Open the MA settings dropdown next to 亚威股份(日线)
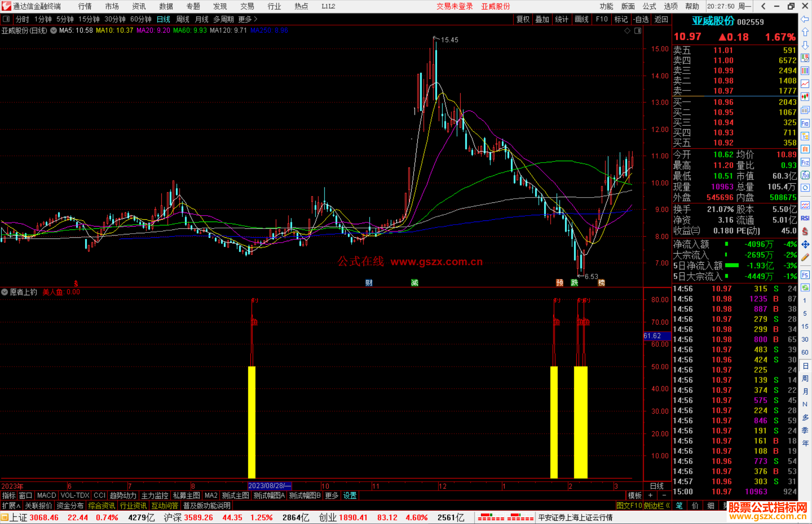 (x=53, y=30)
